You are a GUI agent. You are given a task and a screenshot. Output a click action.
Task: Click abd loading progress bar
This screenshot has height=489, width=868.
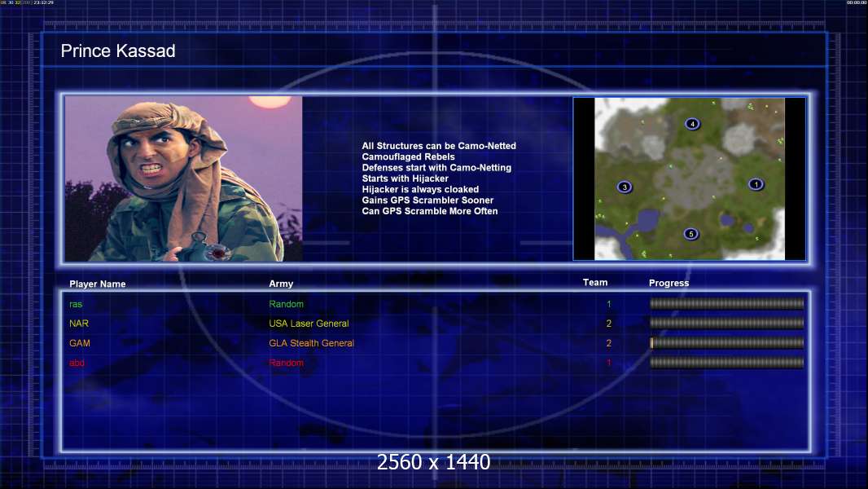726,363
